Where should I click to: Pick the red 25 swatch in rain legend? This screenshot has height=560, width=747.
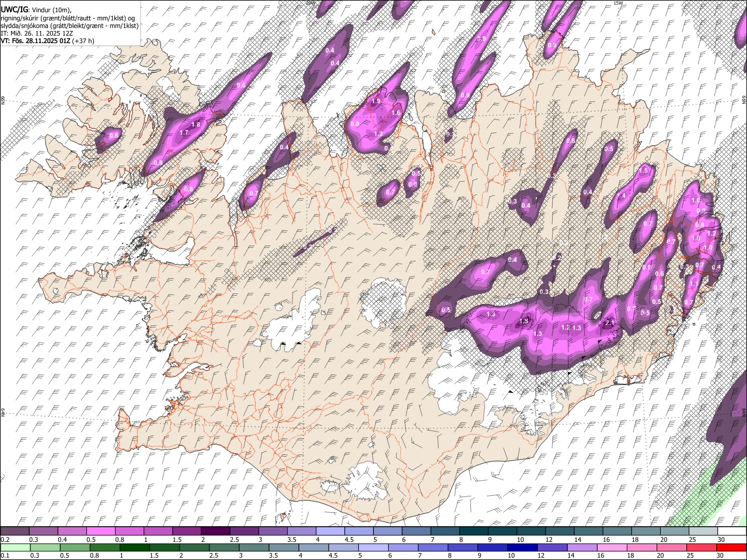[x=700, y=548]
